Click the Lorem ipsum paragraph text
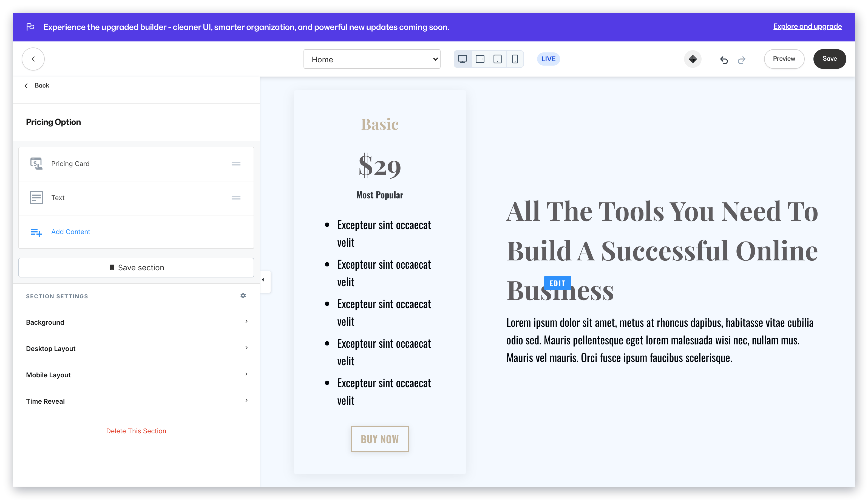868x500 pixels. pos(660,340)
